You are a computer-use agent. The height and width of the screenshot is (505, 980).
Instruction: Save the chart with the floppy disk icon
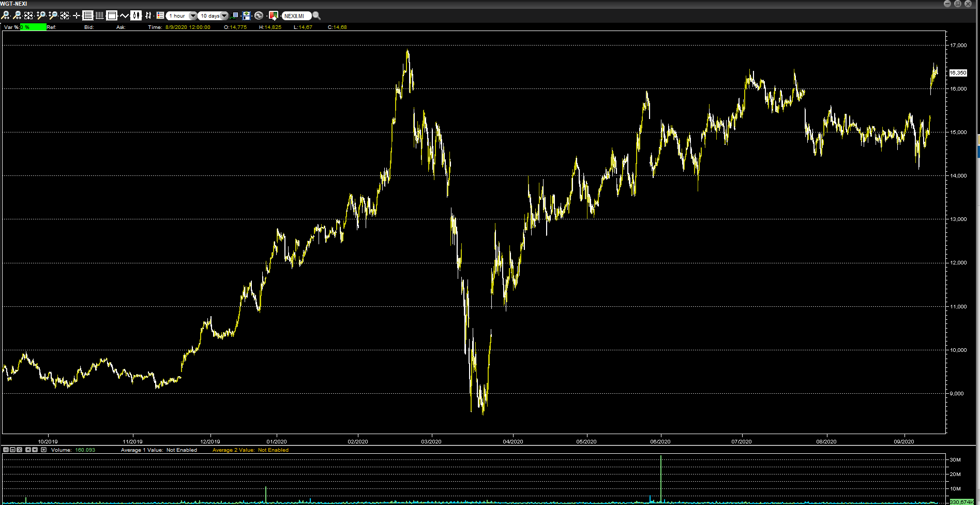247,16
